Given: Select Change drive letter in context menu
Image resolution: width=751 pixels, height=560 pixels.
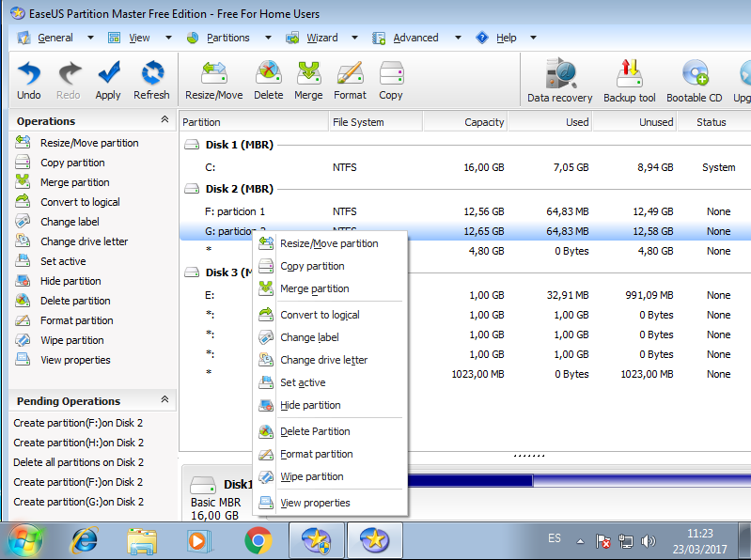Looking at the screenshot, I should coord(330,360).
